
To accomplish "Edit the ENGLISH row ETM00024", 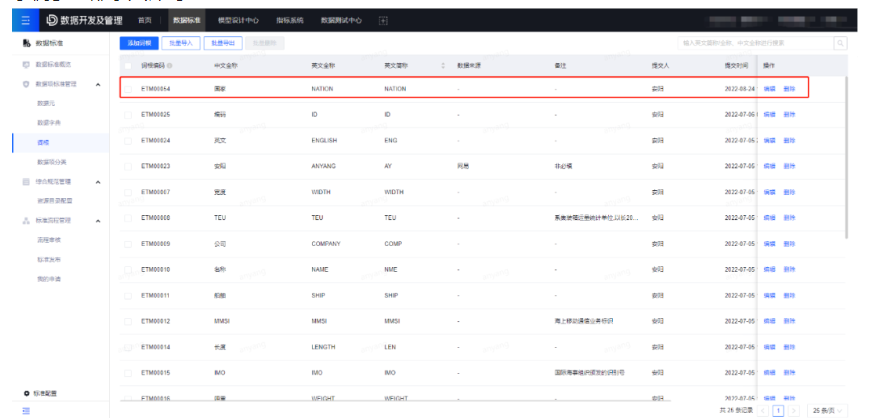I will [769, 140].
